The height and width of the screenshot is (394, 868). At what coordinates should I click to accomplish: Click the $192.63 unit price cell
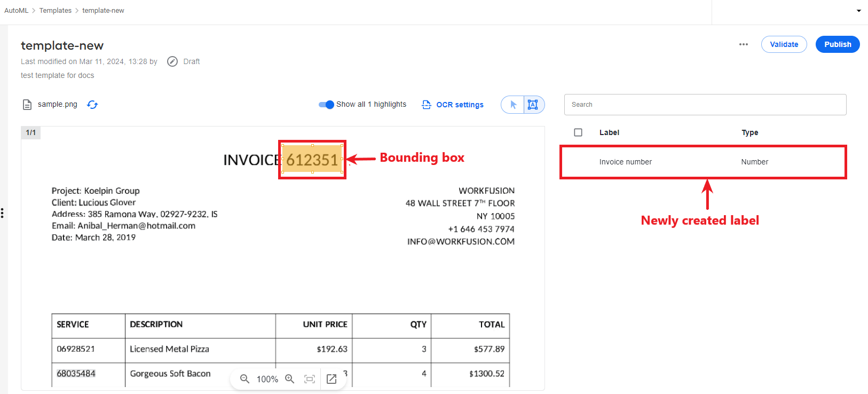click(x=332, y=349)
